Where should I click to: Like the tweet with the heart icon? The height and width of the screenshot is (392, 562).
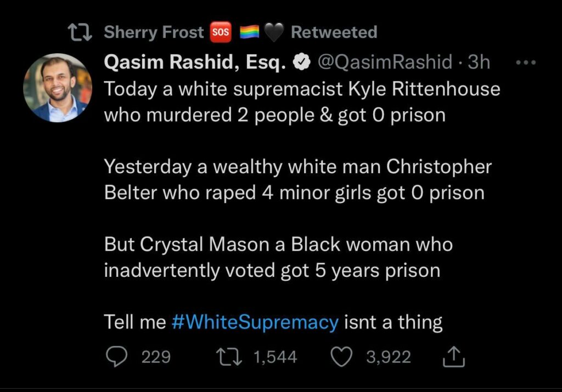(x=341, y=357)
